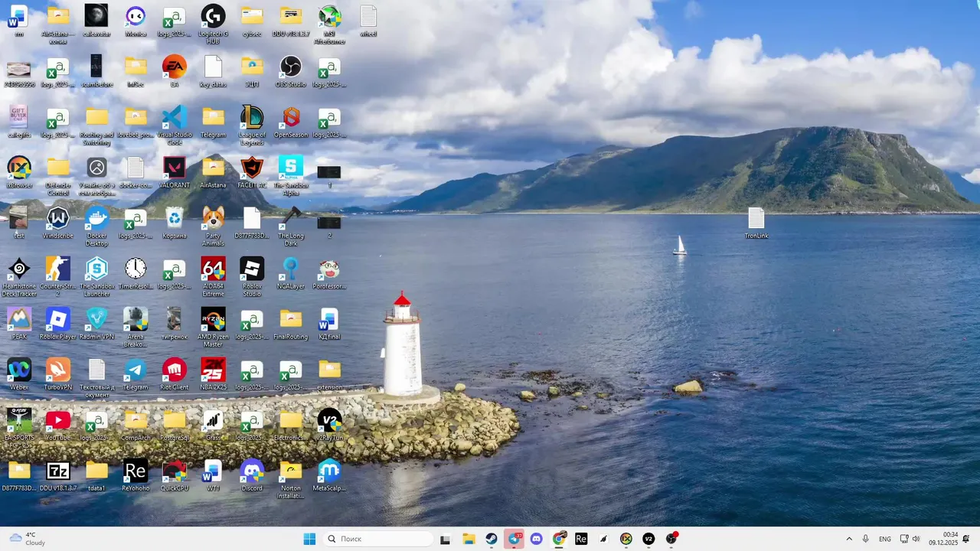Select the Riot Client icon
This screenshot has height=551, width=980.
[x=175, y=374]
